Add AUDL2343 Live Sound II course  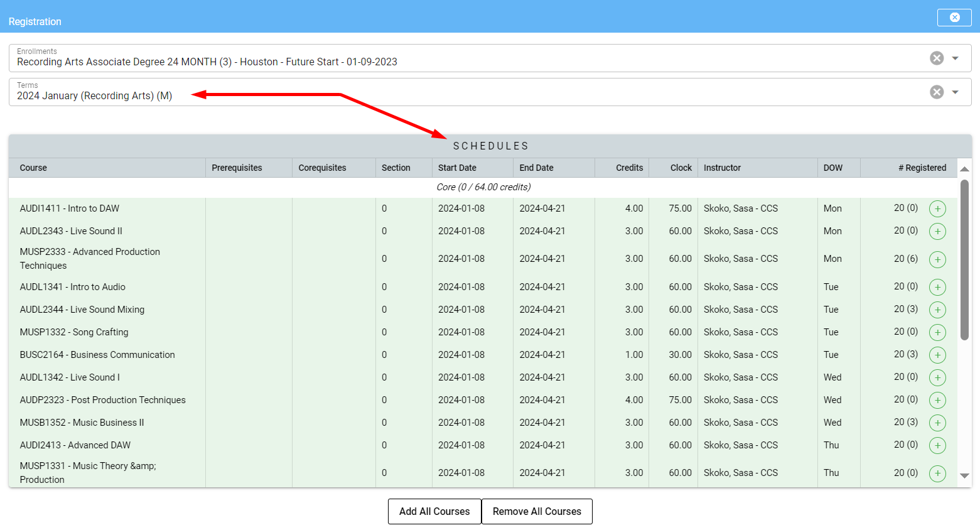pos(937,232)
